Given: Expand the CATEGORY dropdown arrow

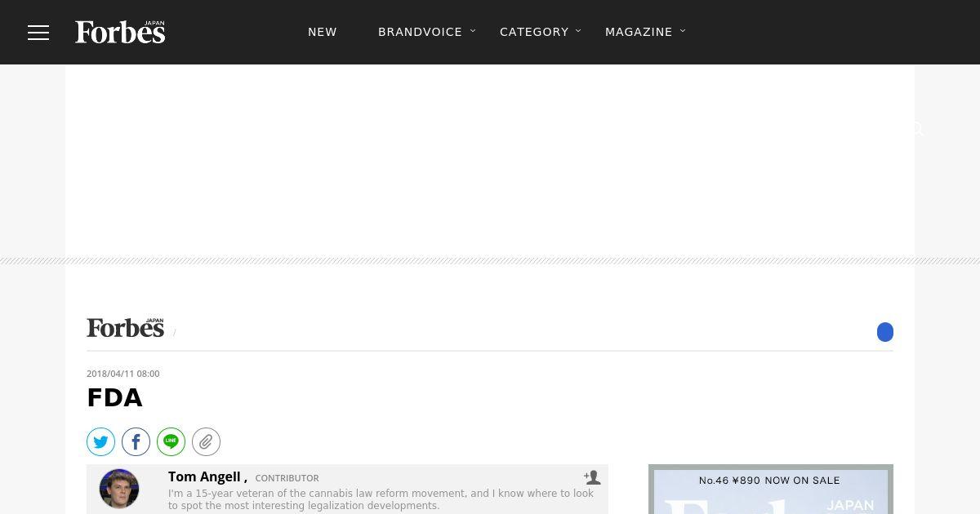Looking at the screenshot, I should click(578, 31).
